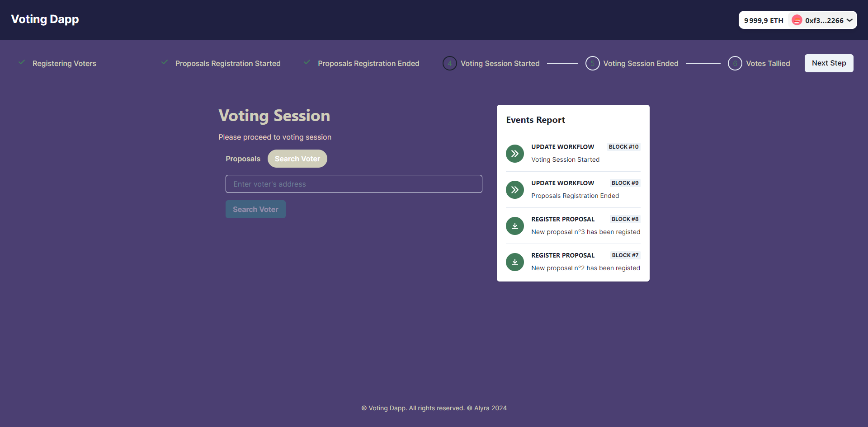Select the Search Voter tab

coord(297,159)
